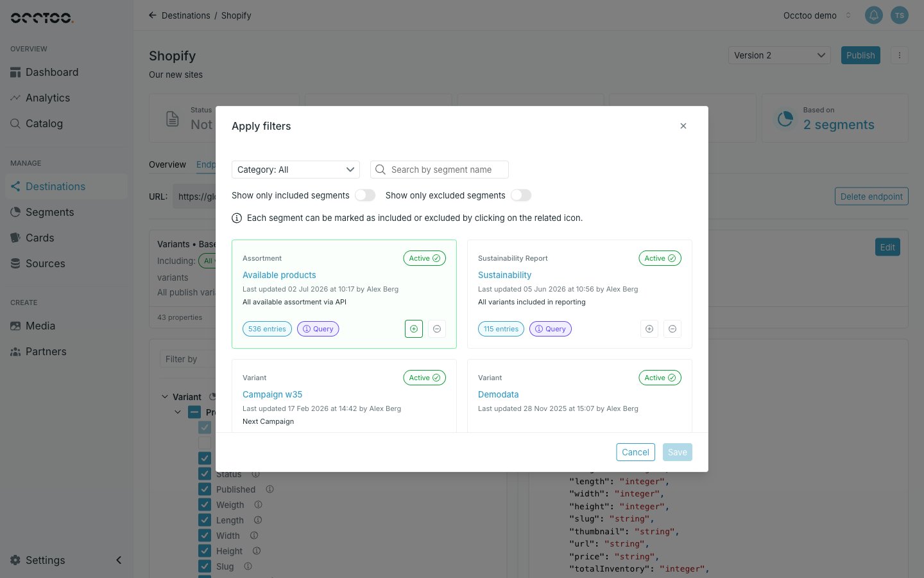Screen dimensions: 924x578
Task: Uncheck the Published property checkbox
Action: (x=205, y=489)
